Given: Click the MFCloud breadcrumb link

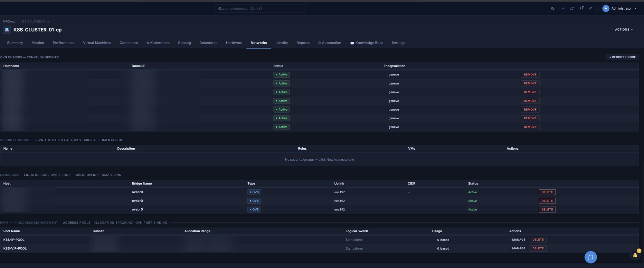Looking at the screenshot, I should pyautogui.click(x=9, y=22).
